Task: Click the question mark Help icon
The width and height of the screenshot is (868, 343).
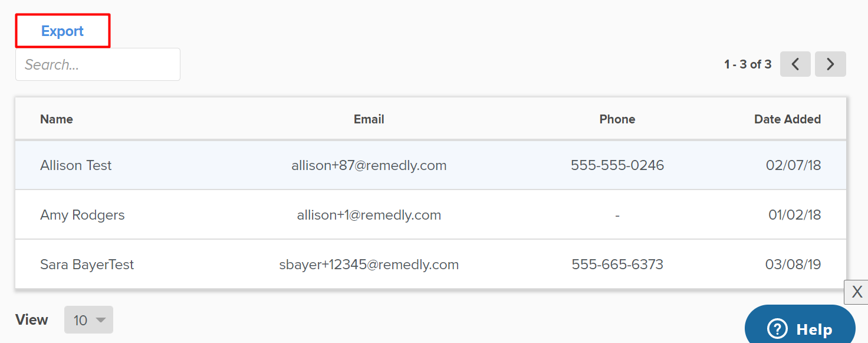Action: click(777, 329)
